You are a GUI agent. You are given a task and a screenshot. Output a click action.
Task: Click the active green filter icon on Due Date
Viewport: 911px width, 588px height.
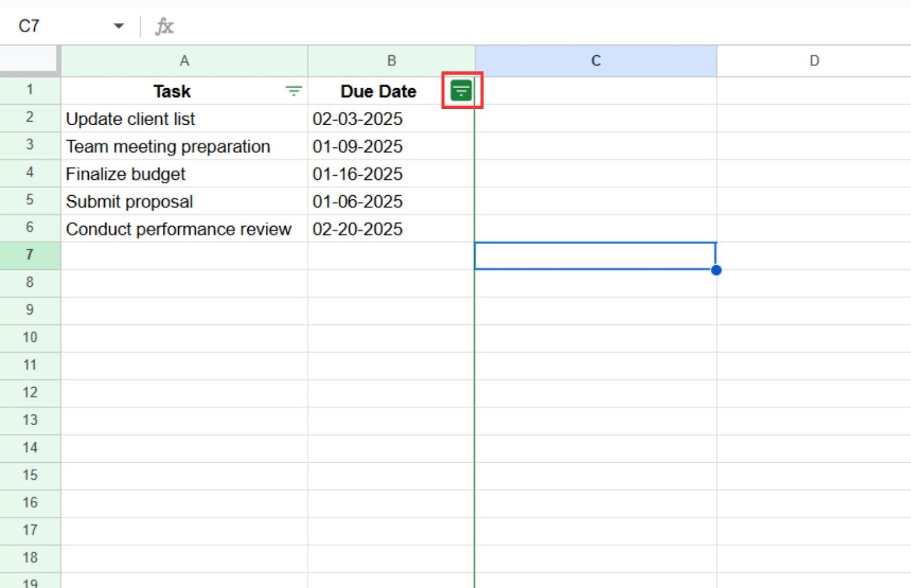tap(461, 90)
